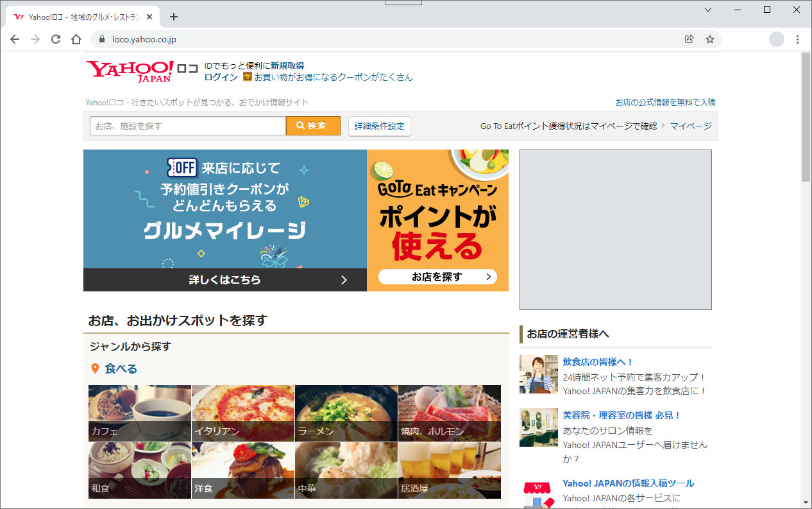812x509 pixels.
Task: Click the padlock site info icon
Action: [x=101, y=39]
